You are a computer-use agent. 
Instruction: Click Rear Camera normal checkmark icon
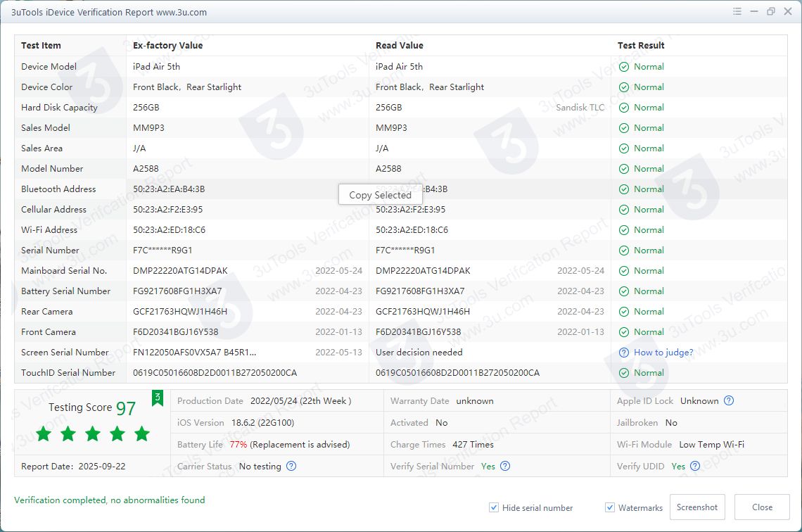(623, 312)
